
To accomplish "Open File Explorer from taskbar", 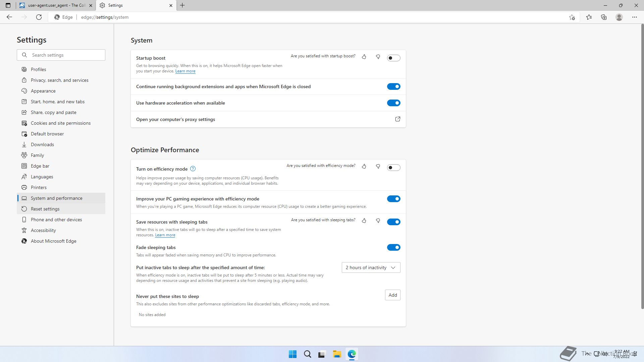I will coord(337,354).
